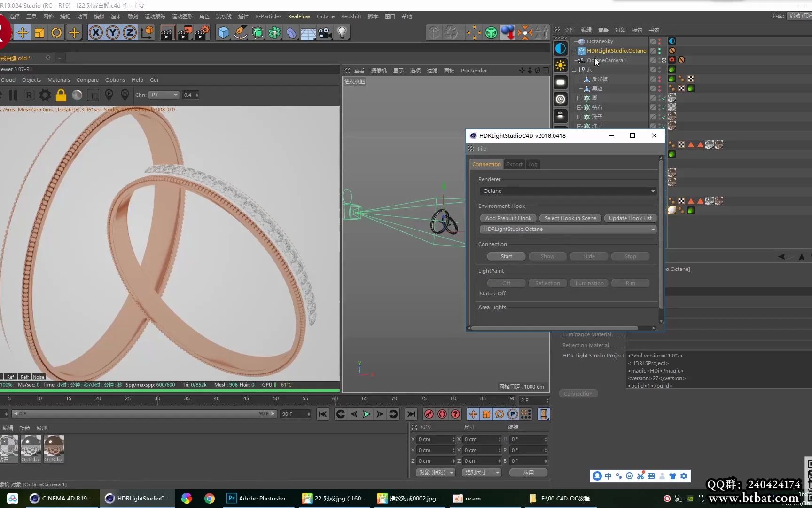Image resolution: width=812 pixels, height=508 pixels.
Task: Click Add Prebuilt Hook button
Action: [x=508, y=218]
